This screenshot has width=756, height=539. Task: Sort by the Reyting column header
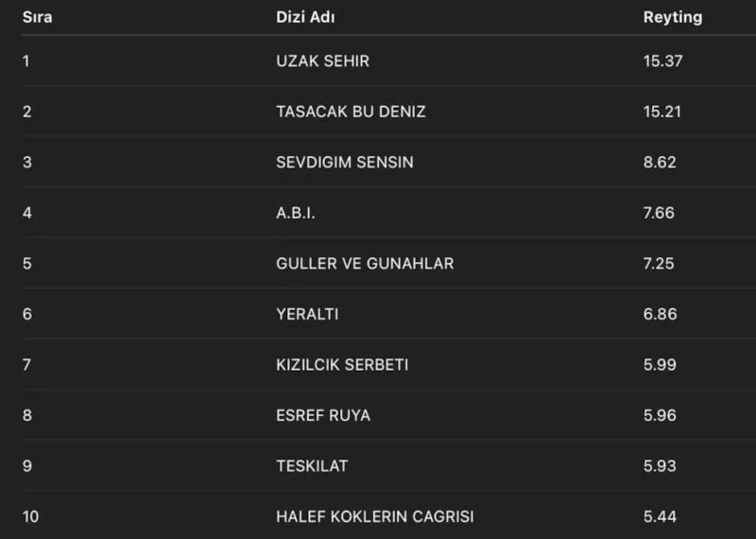coord(673,18)
